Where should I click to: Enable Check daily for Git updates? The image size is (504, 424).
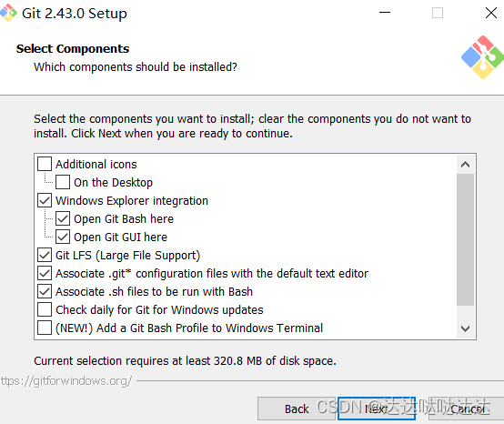(45, 310)
